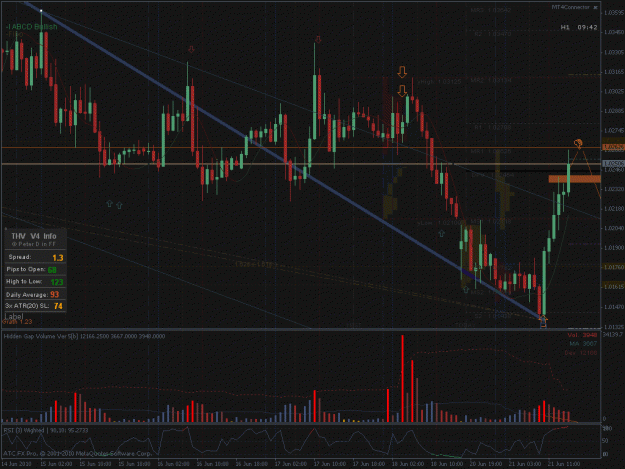Select the orange thumb marker at the projected peak
Viewport: 625px width, 469px height.
pos(578,143)
